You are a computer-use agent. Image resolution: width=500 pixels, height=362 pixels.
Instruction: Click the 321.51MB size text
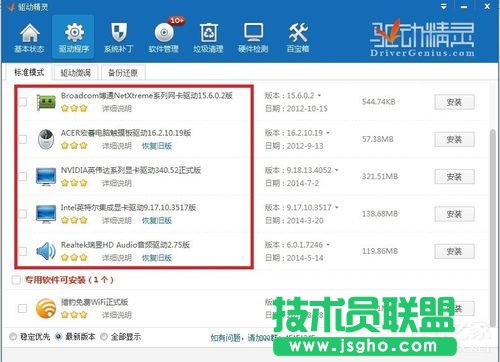pyautogui.click(x=380, y=176)
